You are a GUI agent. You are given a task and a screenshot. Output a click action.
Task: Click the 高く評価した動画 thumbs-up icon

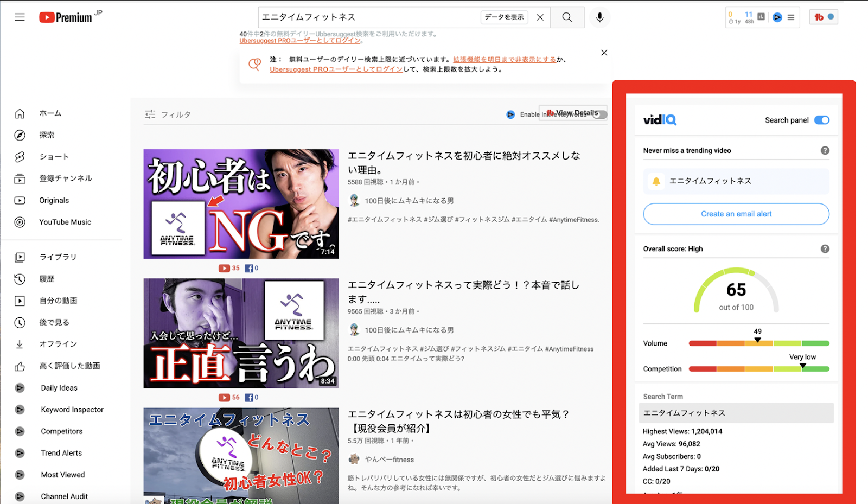20,366
